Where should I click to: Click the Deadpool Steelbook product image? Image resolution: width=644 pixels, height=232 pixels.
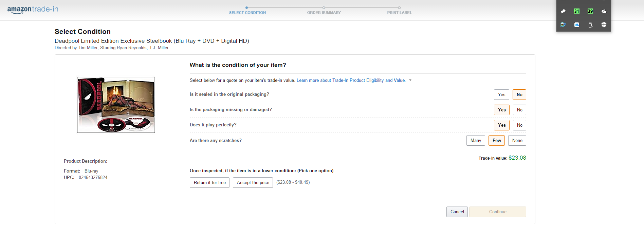coord(116,105)
